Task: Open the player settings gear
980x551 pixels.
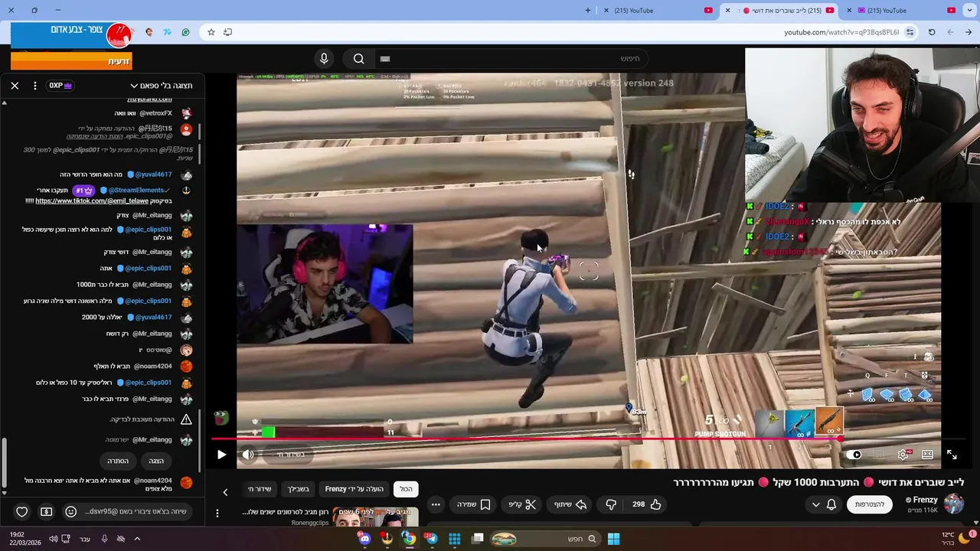Action: point(903,455)
